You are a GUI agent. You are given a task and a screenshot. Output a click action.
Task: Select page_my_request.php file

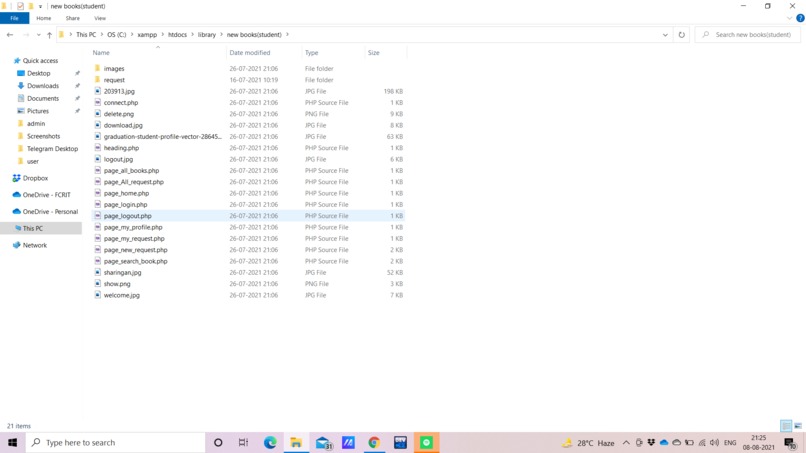pyautogui.click(x=134, y=238)
